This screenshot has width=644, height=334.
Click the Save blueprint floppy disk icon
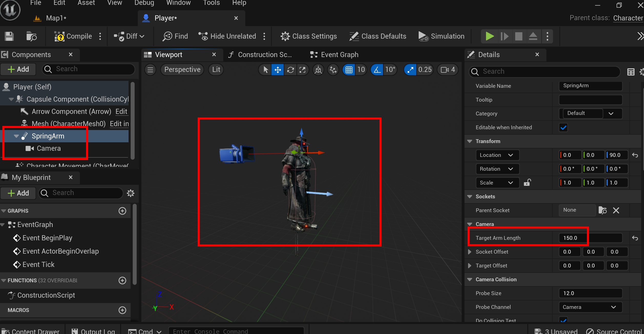9,36
